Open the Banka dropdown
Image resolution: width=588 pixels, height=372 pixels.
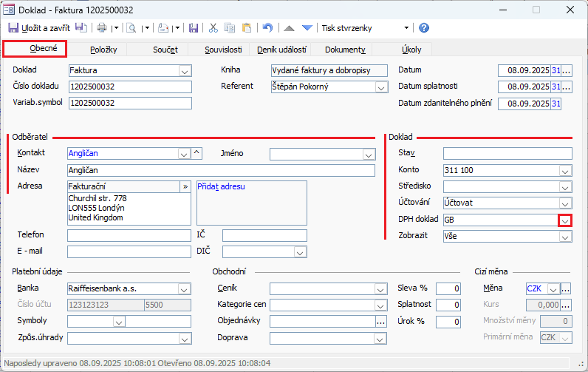click(x=185, y=288)
